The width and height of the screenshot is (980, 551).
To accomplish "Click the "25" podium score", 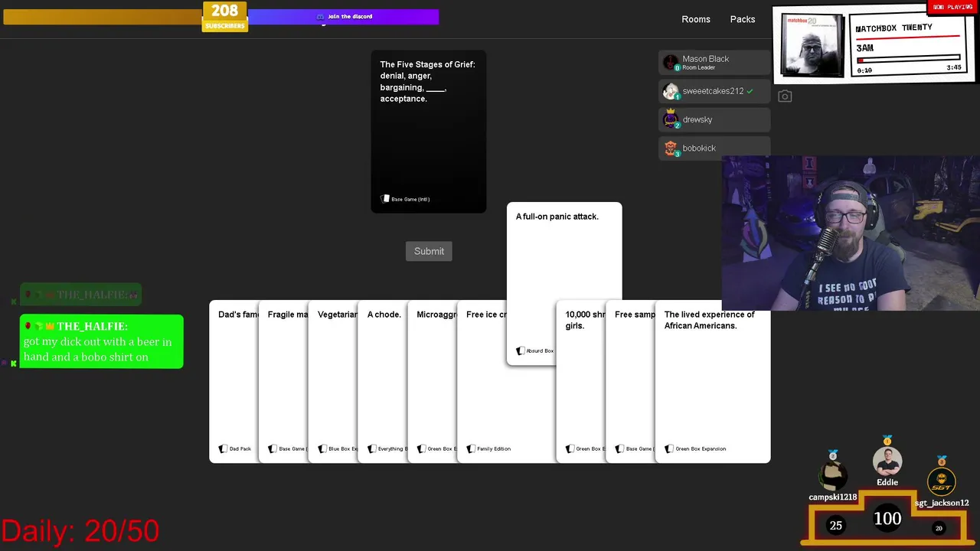I will click(836, 525).
